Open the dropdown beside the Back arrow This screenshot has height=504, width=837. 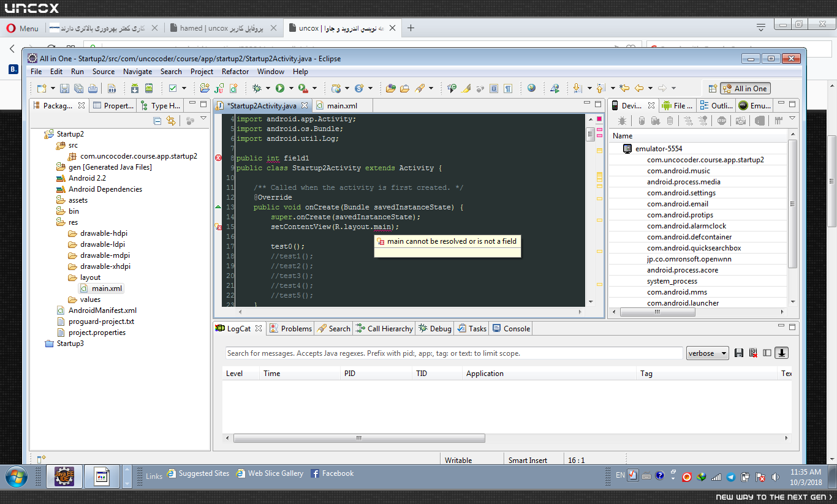(x=650, y=88)
